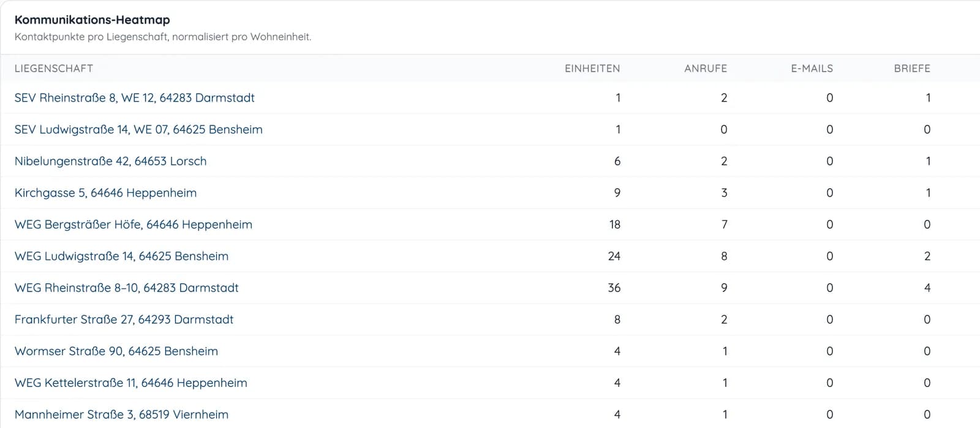
Task: Select the Einheiten value 8 for Frankfurter Straße 27
Action: [x=617, y=320]
